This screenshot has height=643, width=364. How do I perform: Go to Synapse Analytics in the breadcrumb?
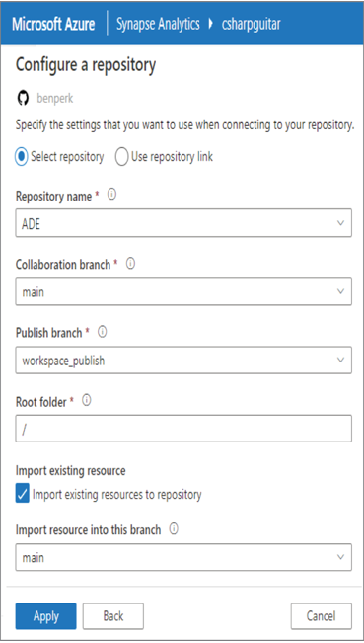tap(158, 24)
